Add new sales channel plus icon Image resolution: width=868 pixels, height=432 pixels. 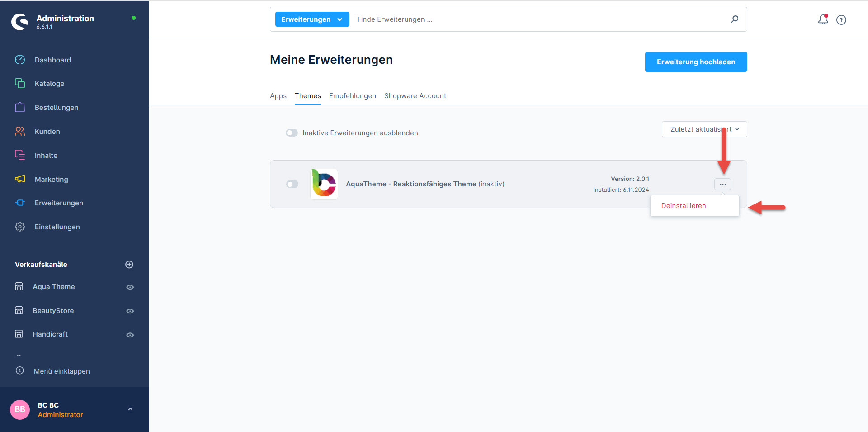point(129,265)
